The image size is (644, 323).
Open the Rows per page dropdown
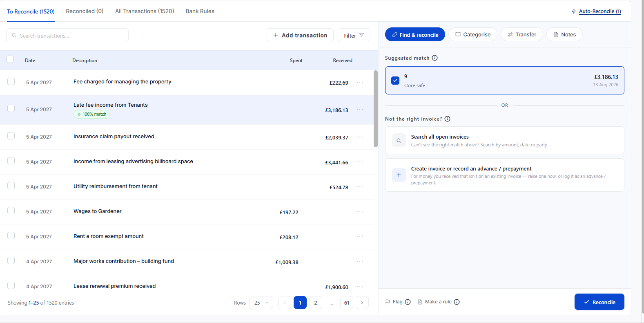click(x=261, y=303)
